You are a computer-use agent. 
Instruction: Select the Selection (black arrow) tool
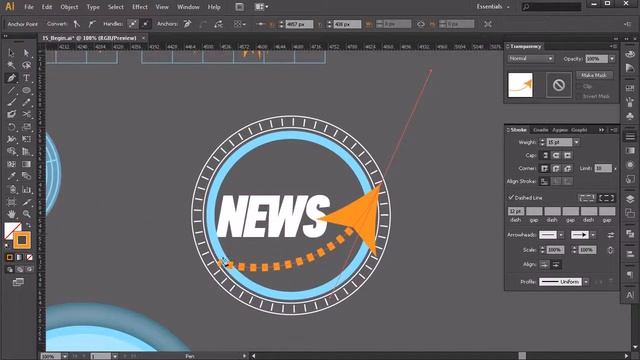11,53
